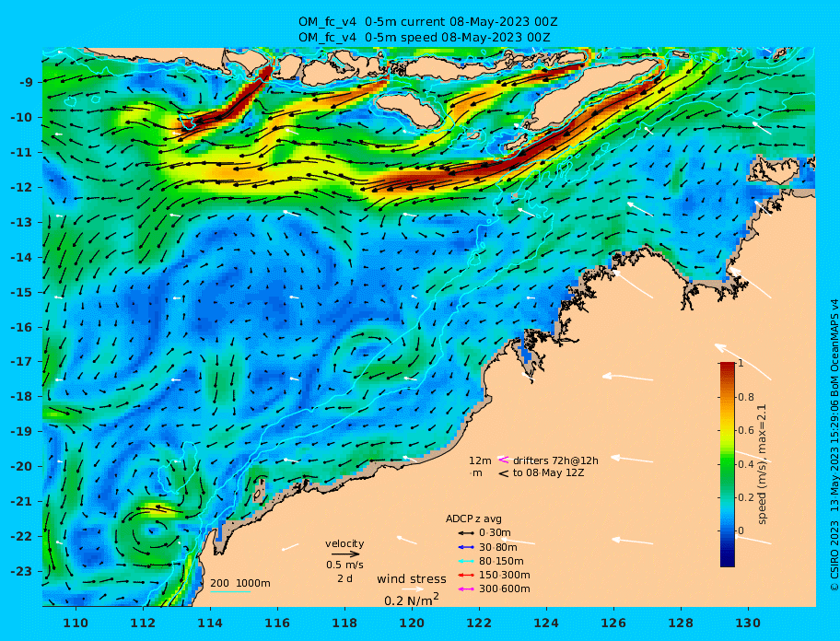The width and height of the screenshot is (840, 641).
Task: Click the longitude axis label '110'
Action: pos(76,623)
